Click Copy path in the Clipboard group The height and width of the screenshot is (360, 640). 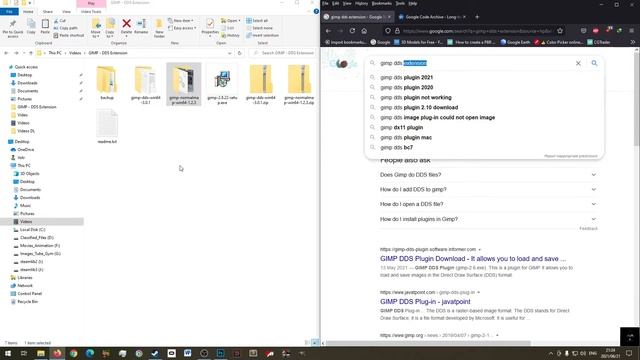[65, 28]
